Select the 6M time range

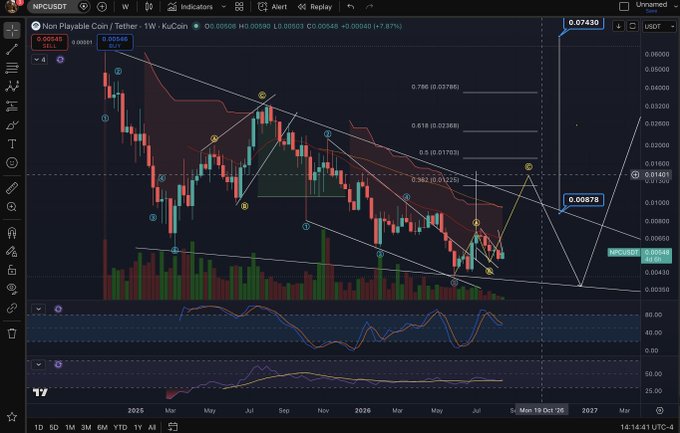click(x=102, y=427)
